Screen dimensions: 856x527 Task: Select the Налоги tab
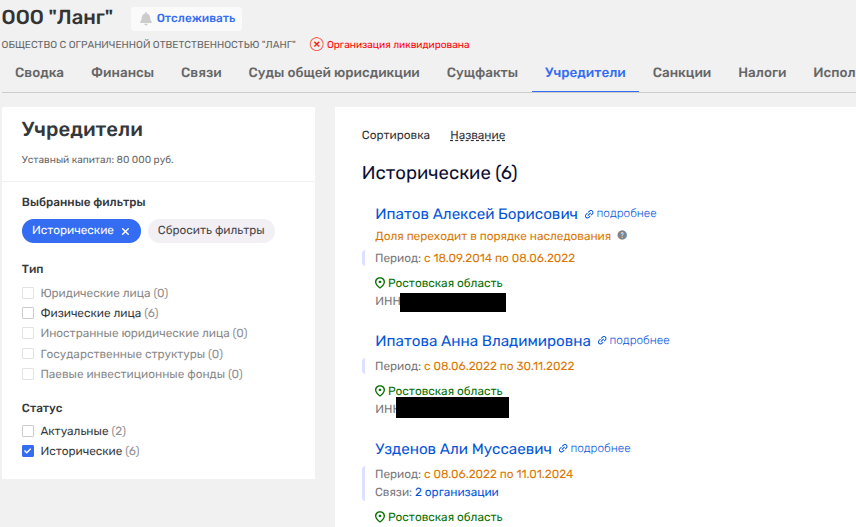coord(762,73)
